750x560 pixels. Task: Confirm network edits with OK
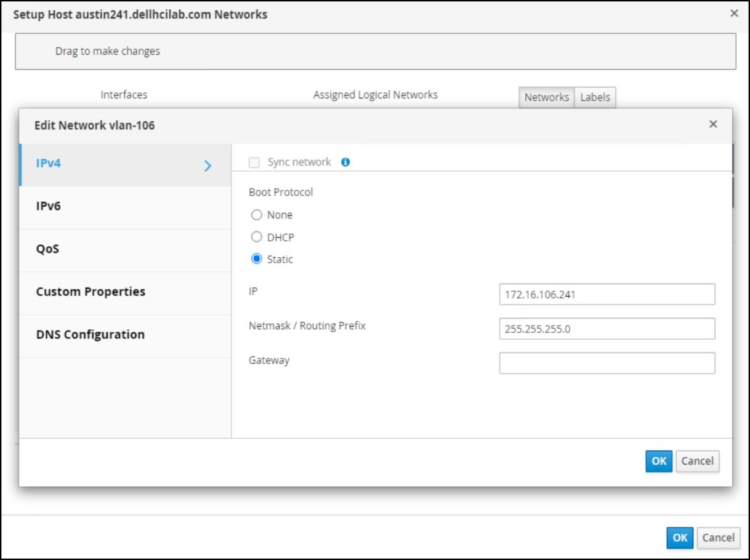point(658,461)
